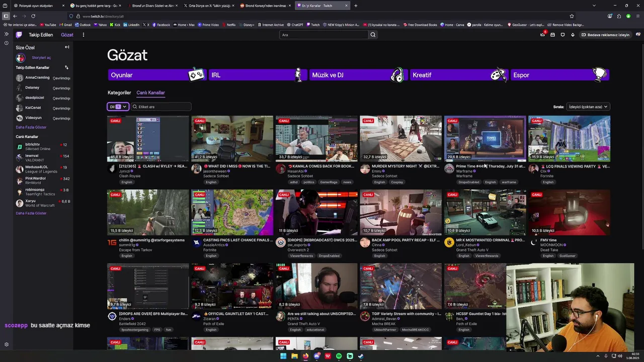Click the GamerRage tag on HasanAbi stream
Image resolution: width=644 pixels, height=362 pixels.
tap(329, 182)
